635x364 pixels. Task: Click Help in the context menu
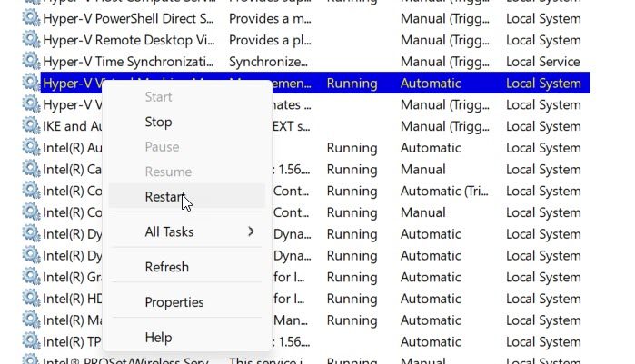pos(158,338)
